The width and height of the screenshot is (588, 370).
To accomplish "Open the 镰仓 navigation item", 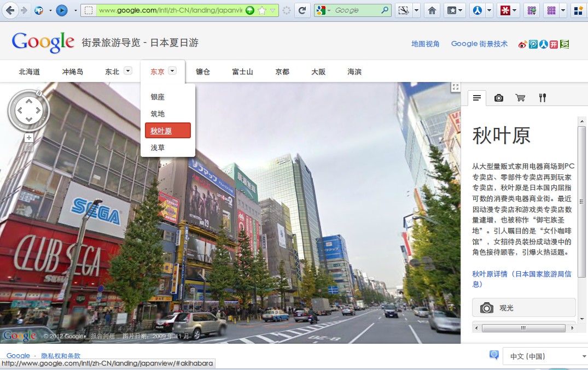I will pos(203,72).
